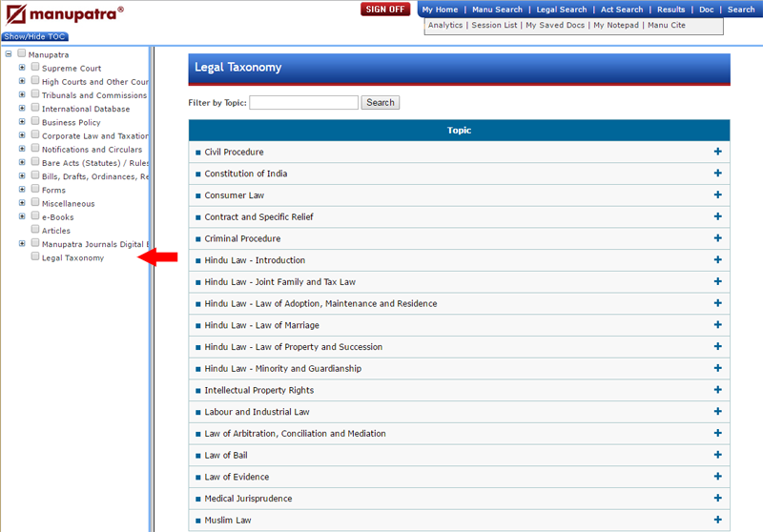Expand Hindu Law - Law of Marriage plus
The image size is (763, 532).
tap(718, 325)
